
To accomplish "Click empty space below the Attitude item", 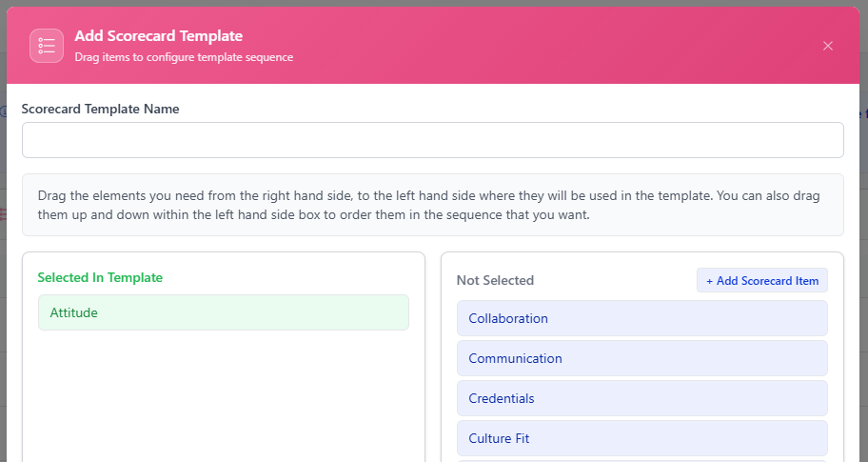I will pos(224,396).
